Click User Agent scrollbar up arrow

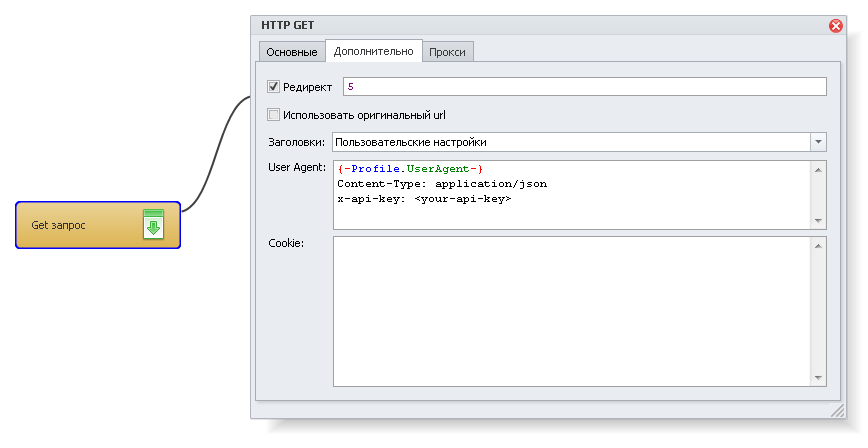pyautogui.click(x=818, y=170)
